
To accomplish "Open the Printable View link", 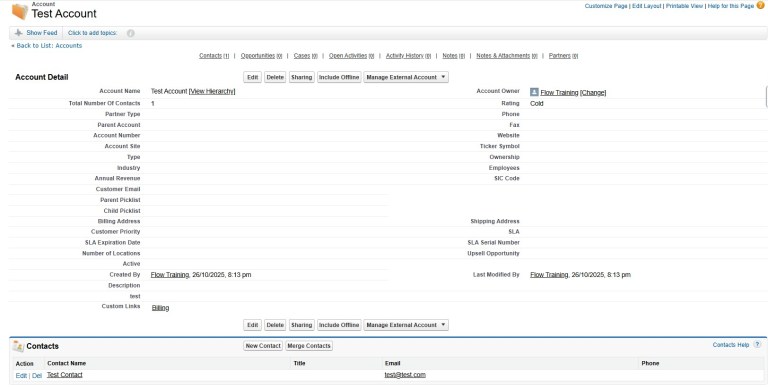I will [x=684, y=6].
